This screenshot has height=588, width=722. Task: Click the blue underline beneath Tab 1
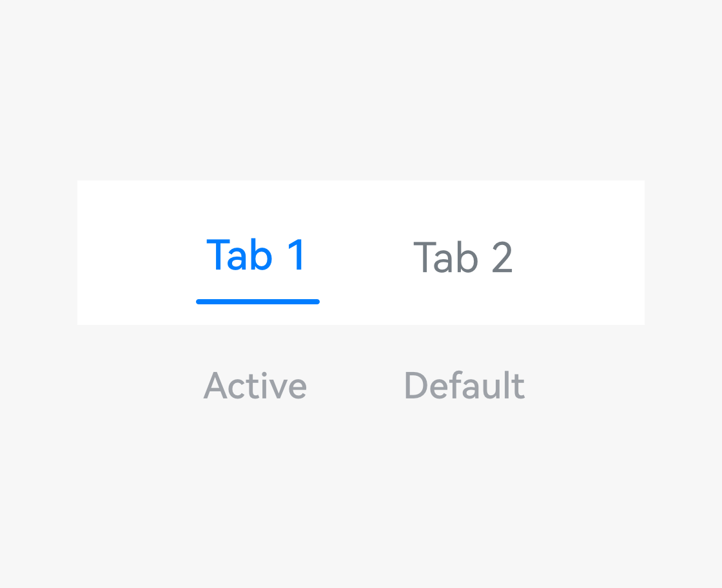click(258, 301)
